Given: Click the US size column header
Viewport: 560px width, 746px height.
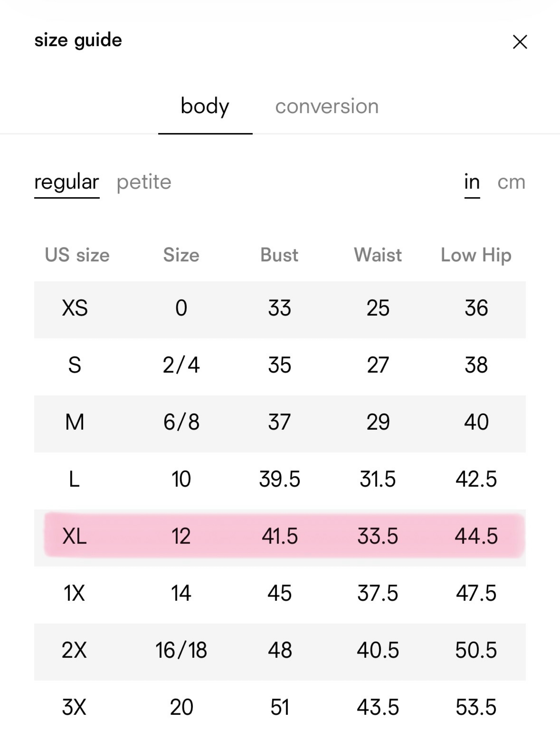Looking at the screenshot, I should 77,255.
